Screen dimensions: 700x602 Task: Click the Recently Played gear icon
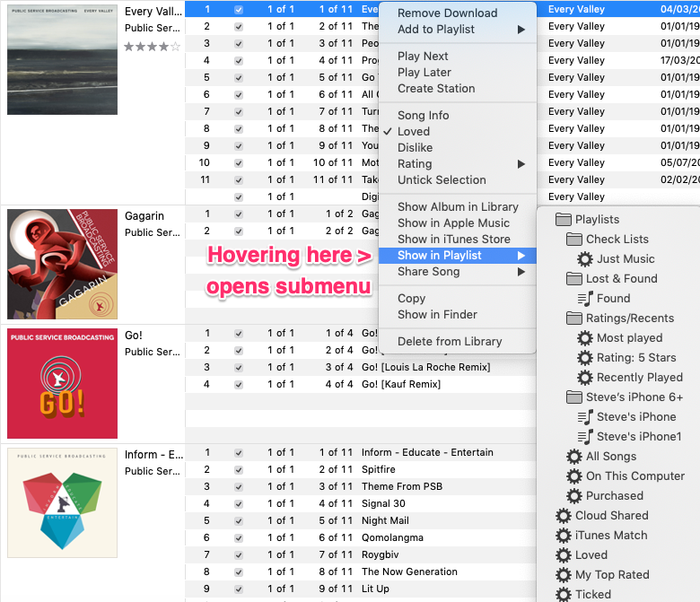pos(585,378)
